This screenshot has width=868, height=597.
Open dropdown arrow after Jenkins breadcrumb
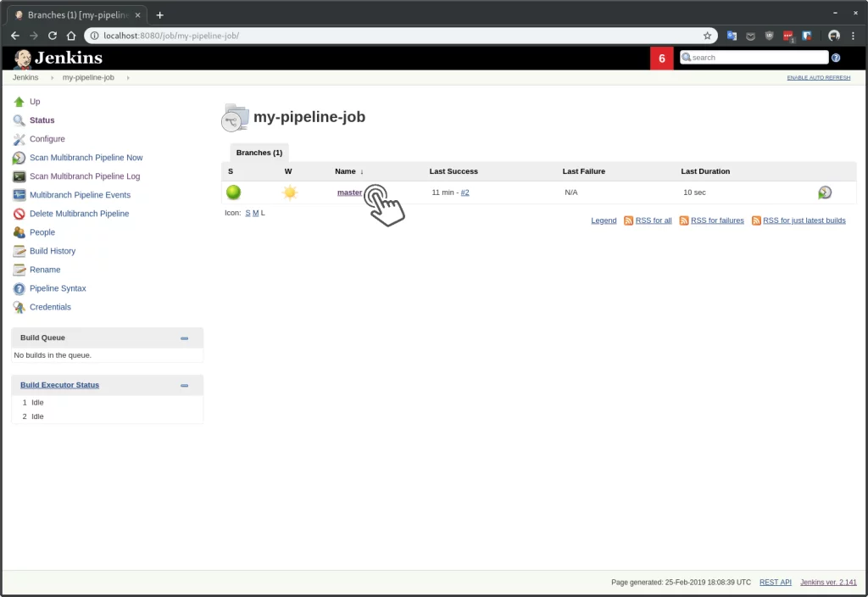click(52, 77)
